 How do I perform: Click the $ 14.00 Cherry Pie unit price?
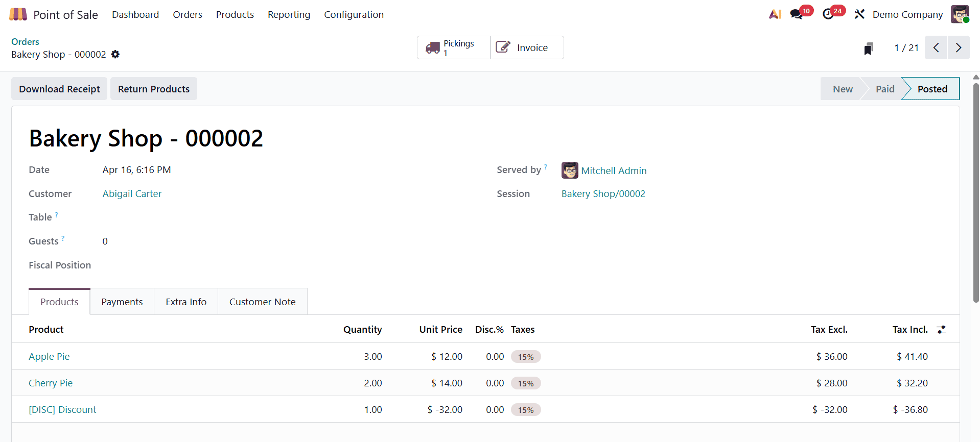(447, 383)
